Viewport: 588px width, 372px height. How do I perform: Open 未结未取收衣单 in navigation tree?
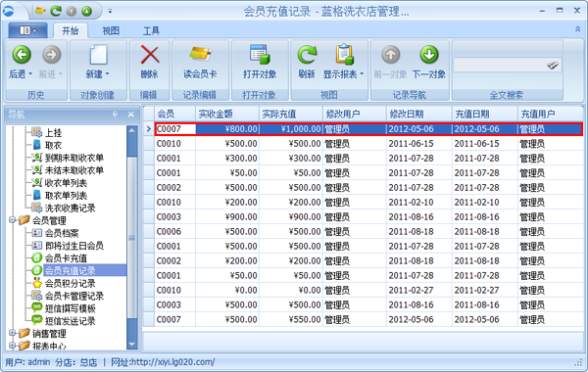pos(73,170)
